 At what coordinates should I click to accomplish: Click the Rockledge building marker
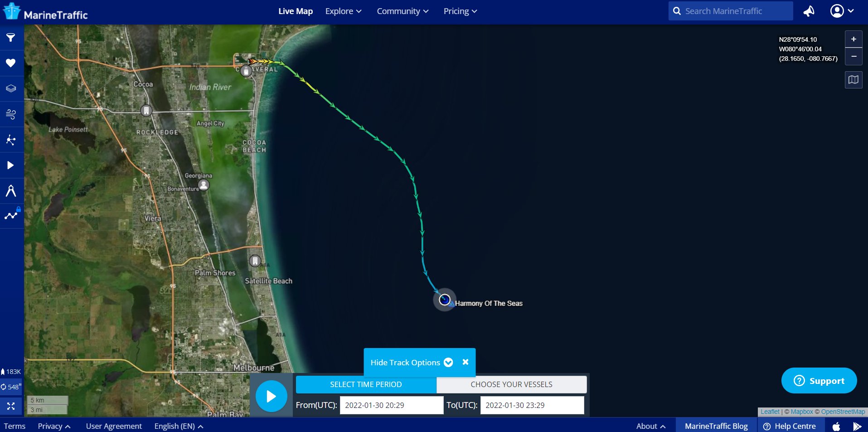click(146, 111)
